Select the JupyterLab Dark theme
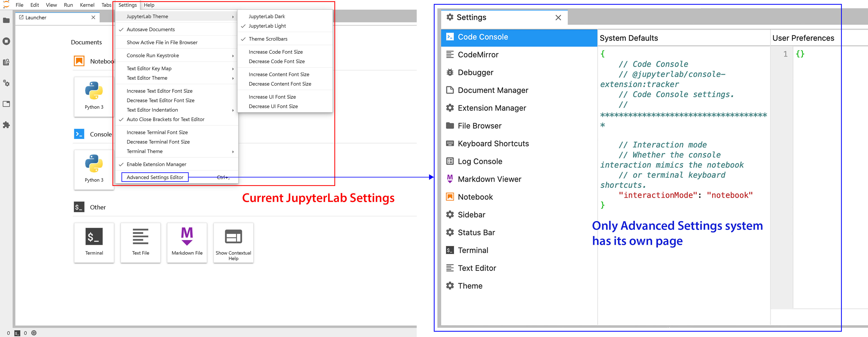Image resolution: width=868 pixels, height=337 pixels. pyautogui.click(x=267, y=17)
